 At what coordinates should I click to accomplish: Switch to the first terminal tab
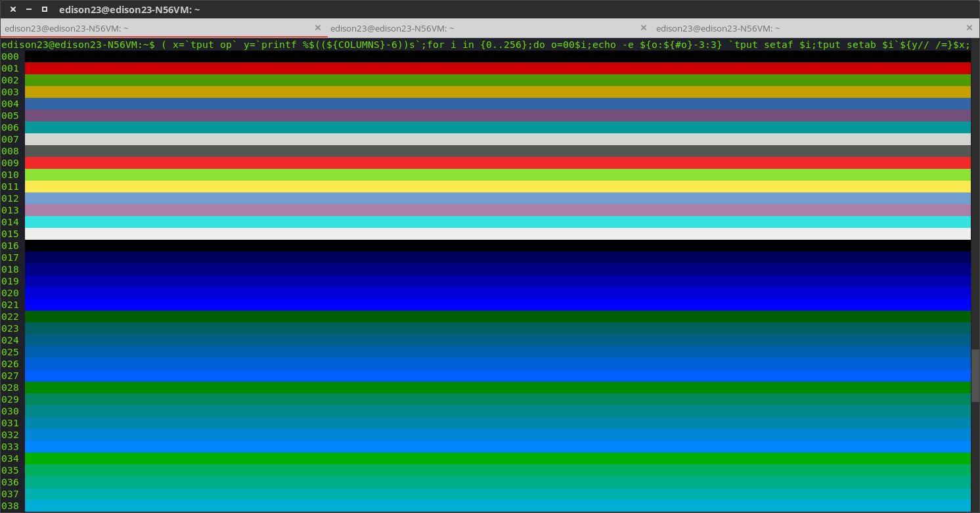pos(164,28)
